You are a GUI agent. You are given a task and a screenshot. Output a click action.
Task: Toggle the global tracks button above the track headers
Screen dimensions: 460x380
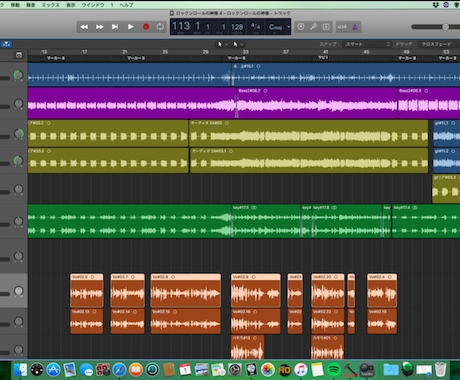[x=19, y=55]
